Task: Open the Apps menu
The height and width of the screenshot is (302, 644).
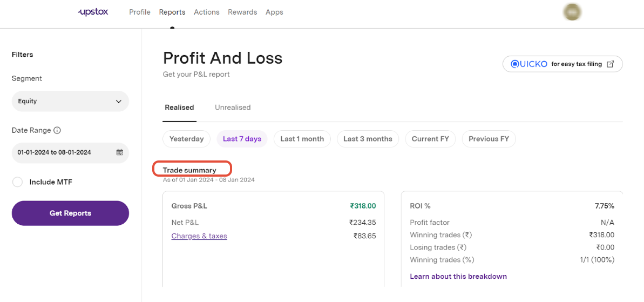Action: coord(274,12)
